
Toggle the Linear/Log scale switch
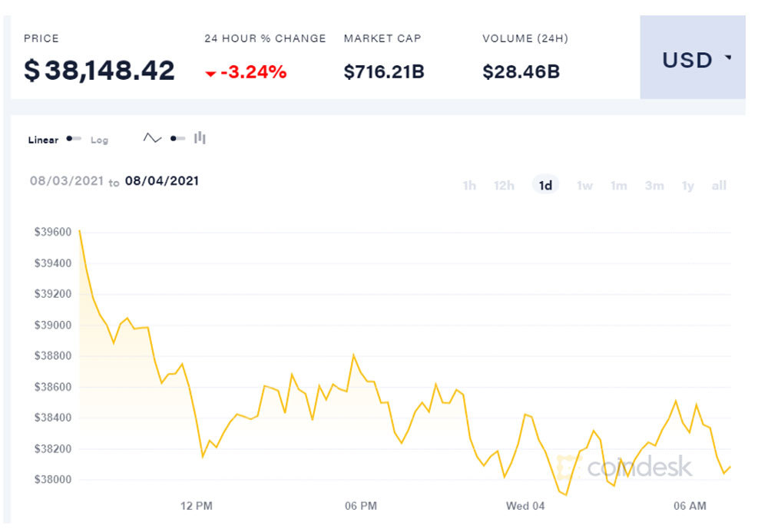pos(74,139)
